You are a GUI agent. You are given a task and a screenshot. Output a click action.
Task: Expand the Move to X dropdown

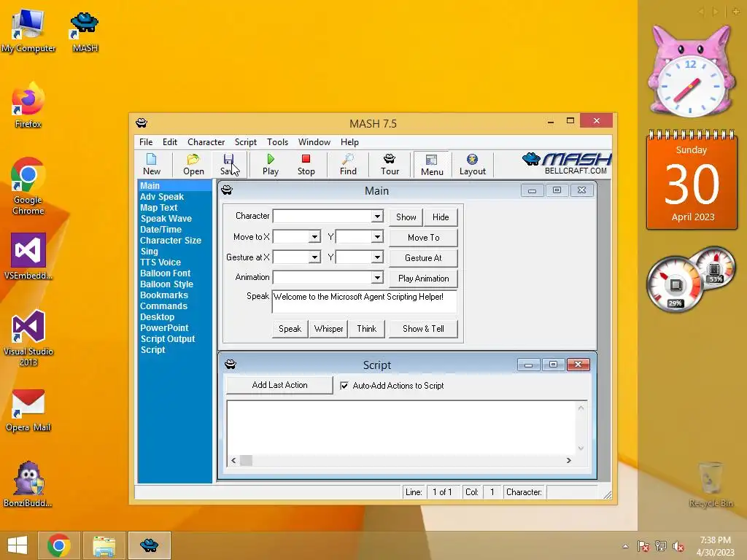314,237
